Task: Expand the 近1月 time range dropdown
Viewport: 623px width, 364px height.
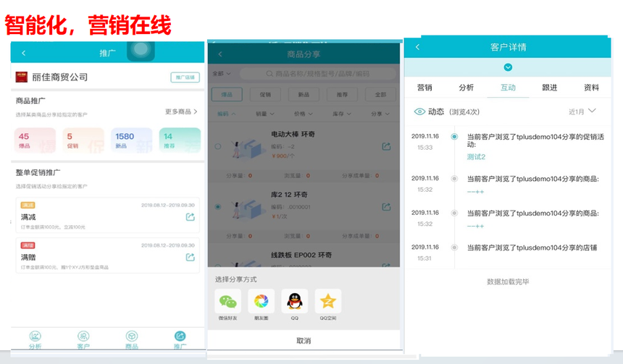Action: pyautogui.click(x=582, y=111)
